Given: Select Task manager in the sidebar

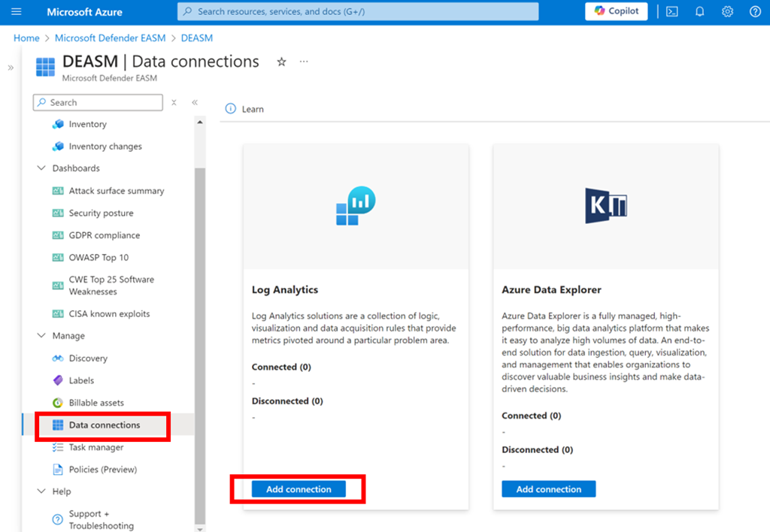Looking at the screenshot, I should point(96,447).
